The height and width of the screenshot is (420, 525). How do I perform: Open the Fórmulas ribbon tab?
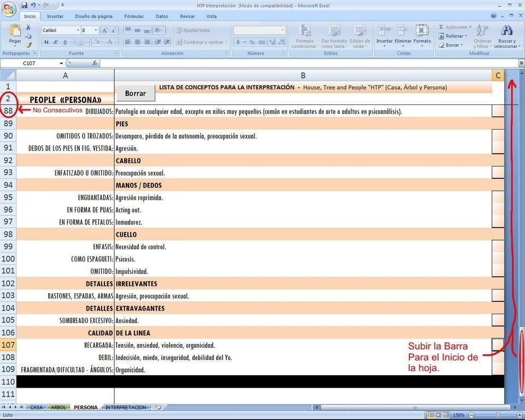click(x=133, y=16)
